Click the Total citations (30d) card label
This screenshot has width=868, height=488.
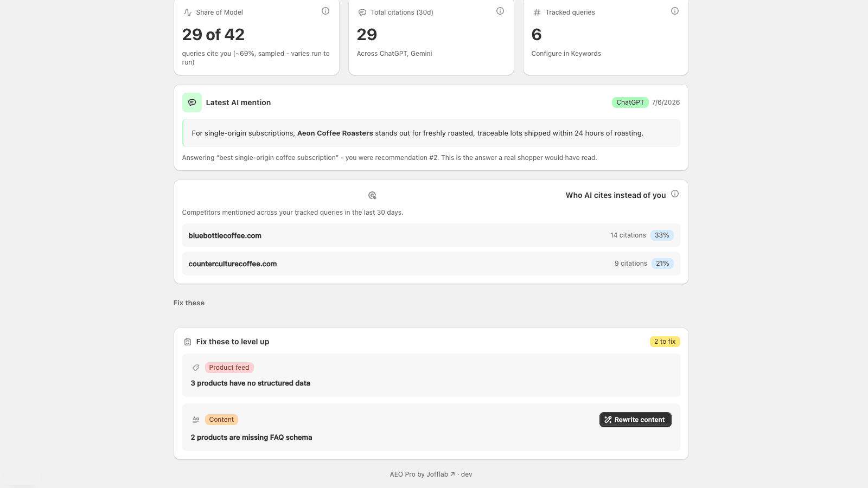click(x=402, y=12)
